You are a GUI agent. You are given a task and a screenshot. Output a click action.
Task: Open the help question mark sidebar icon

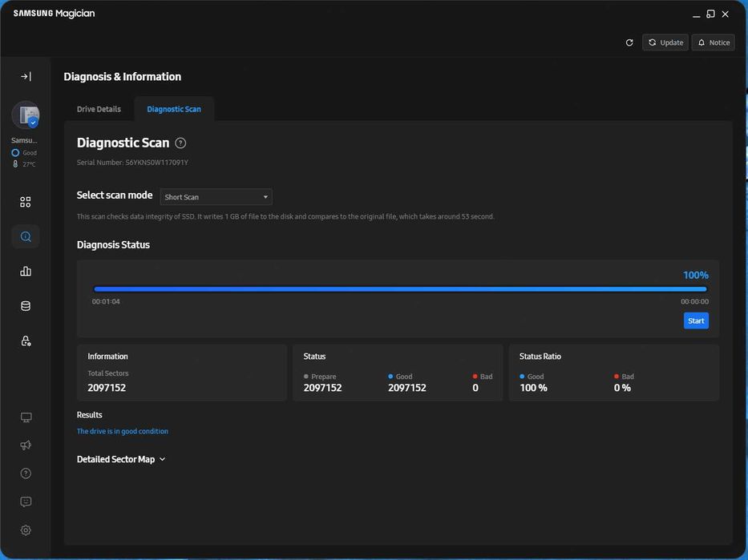tap(26, 473)
